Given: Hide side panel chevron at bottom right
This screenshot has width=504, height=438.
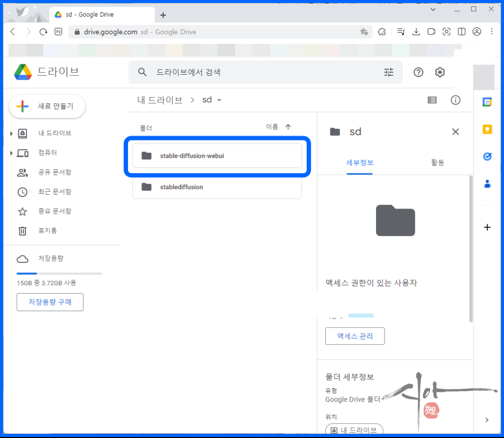Looking at the screenshot, I should coord(487,420).
